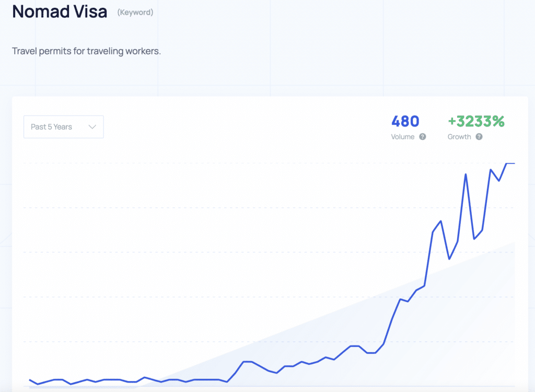This screenshot has height=392, width=535.
Task: Click the chevron arrow in time range selector
Action: pos(92,127)
